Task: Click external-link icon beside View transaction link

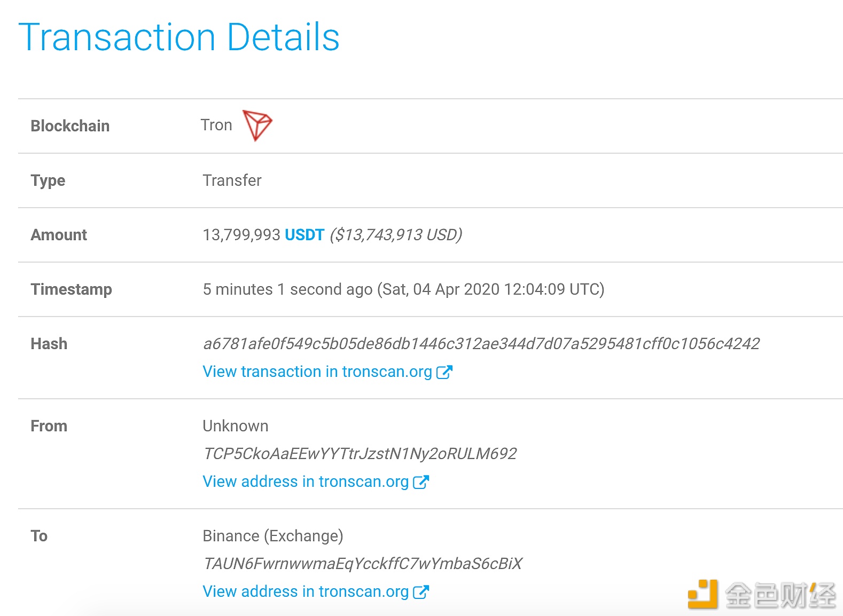Action: (444, 372)
